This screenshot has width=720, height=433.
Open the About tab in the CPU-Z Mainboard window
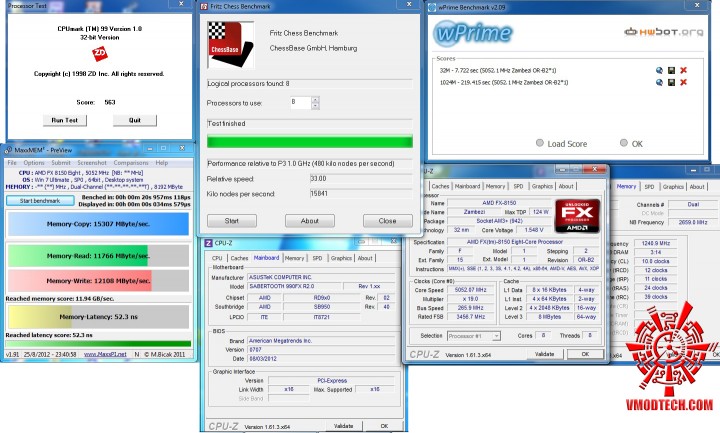coord(365,258)
